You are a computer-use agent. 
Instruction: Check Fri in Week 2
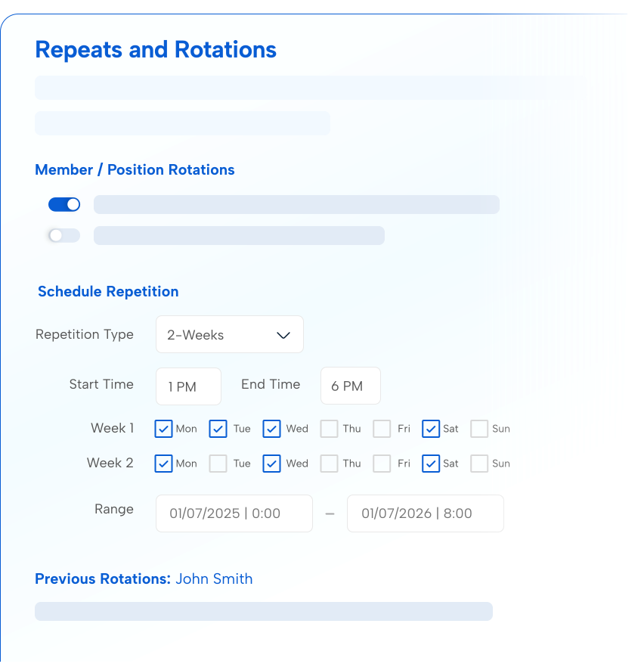point(382,464)
